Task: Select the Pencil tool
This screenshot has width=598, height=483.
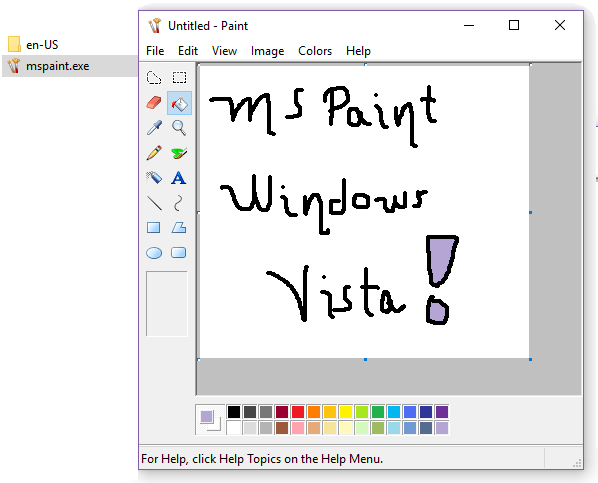Action: (x=154, y=153)
